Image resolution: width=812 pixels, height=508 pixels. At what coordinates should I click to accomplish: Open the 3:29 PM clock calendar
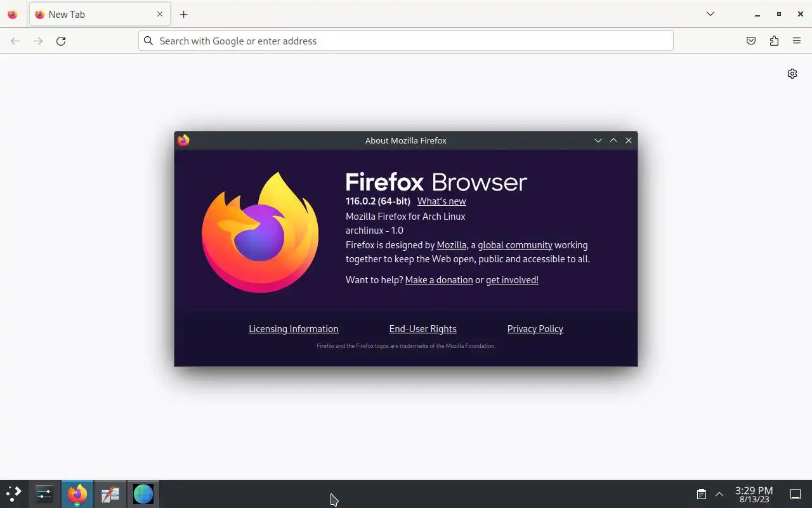(x=754, y=494)
